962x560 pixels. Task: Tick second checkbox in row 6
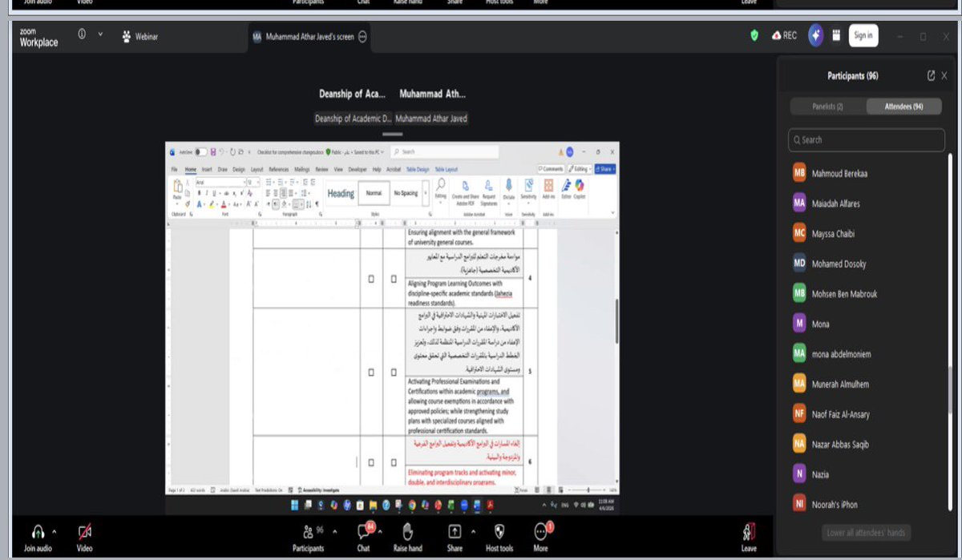tap(394, 462)
